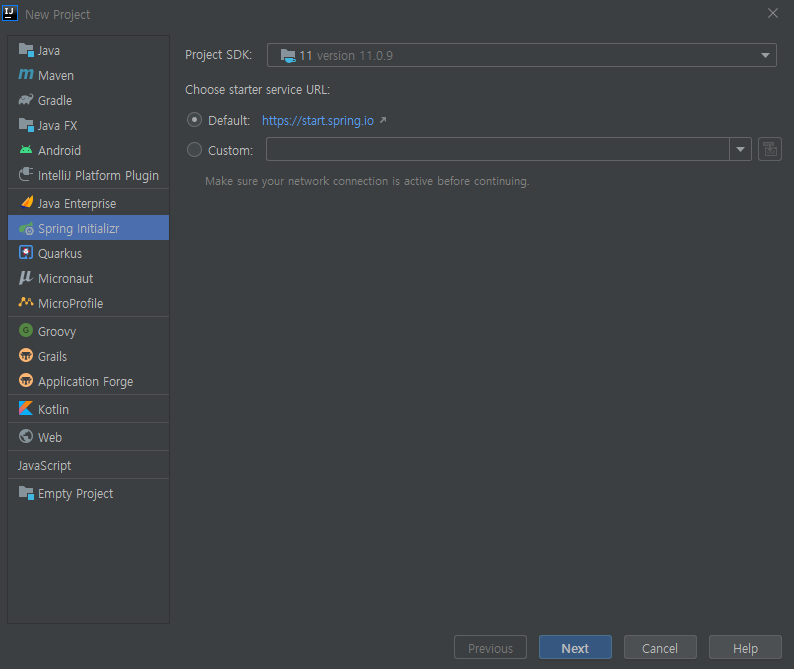This screenshot has height=669, width=794.
Task: Click 'Groovy' label in list
Action: point(57,332)
